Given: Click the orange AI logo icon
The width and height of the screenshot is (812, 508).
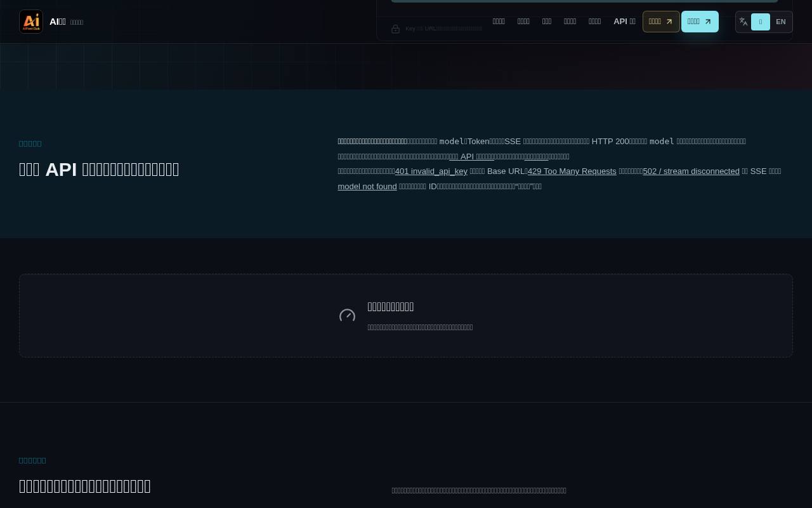Looking at the screenshot, I should point(31,22).
